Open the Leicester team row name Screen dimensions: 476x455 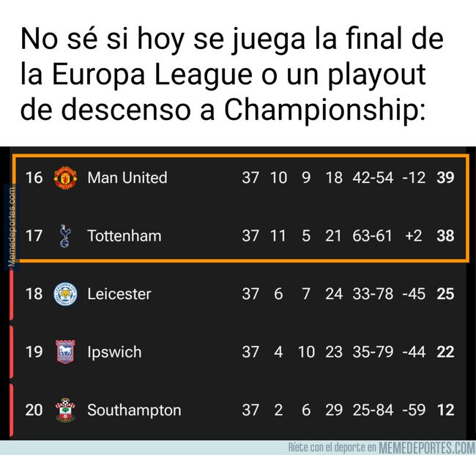[x=119, y=294]
